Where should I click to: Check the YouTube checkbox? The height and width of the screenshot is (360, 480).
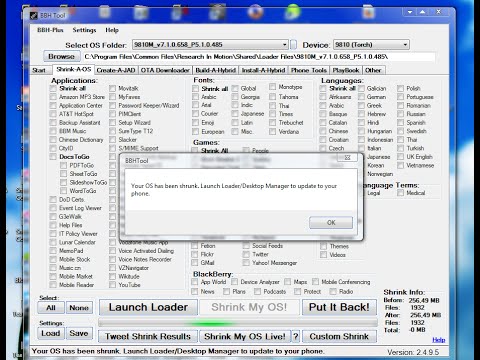113,285
